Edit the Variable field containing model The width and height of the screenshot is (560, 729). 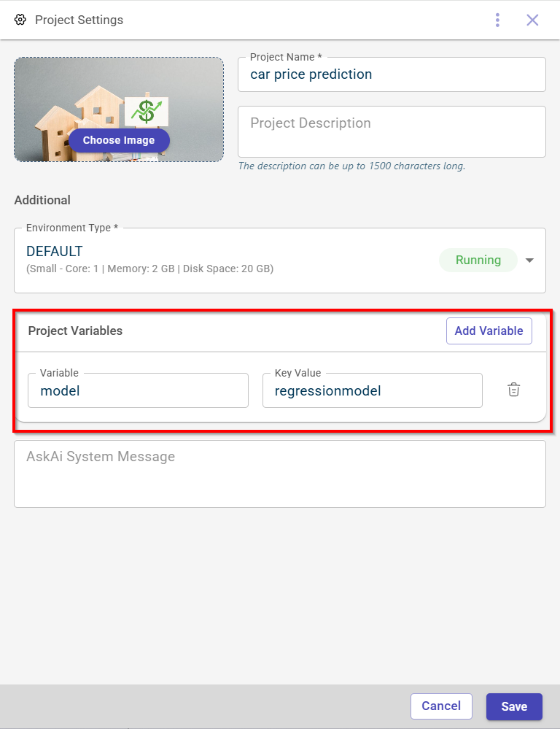tap(139, 390)
